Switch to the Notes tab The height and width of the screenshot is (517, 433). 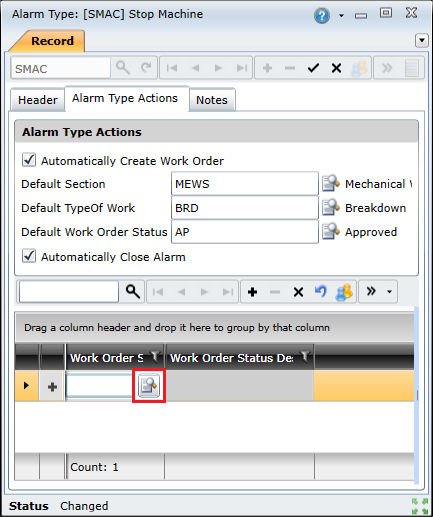pyautogui.click(x=212, y=100)
